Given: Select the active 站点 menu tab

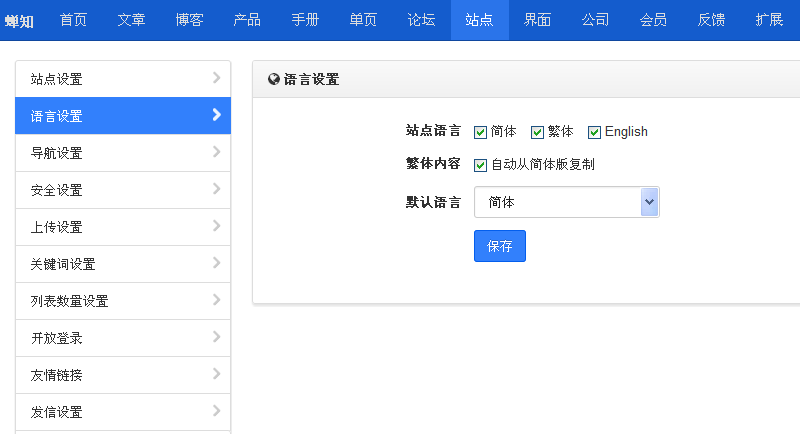Looking at the screenshot, I should pyautogui.click(x=480, y=20).
